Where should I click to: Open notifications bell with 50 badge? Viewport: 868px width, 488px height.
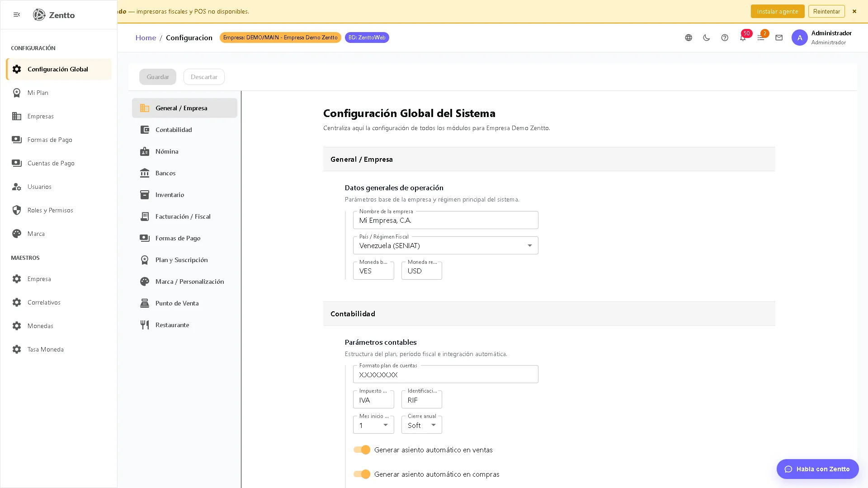coord(743,38)
